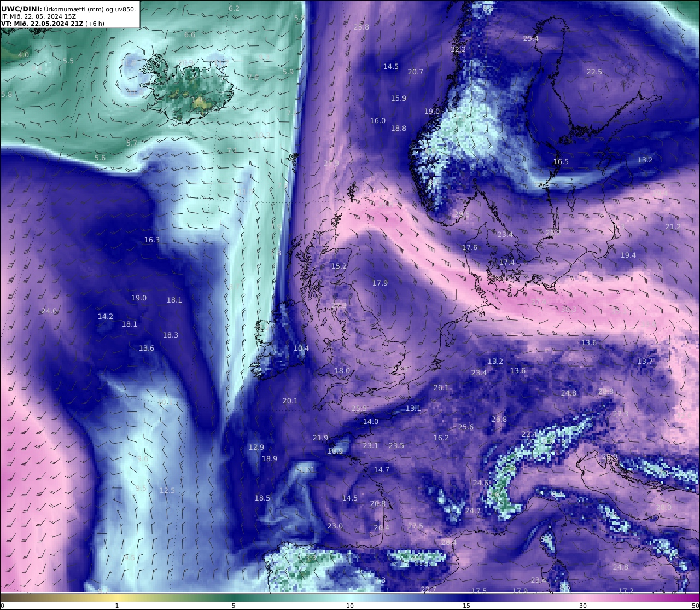The height and width of the screenshot is (610, 700).
Task: Click the colorbar tick label '0'
Action: pos(2,606)
